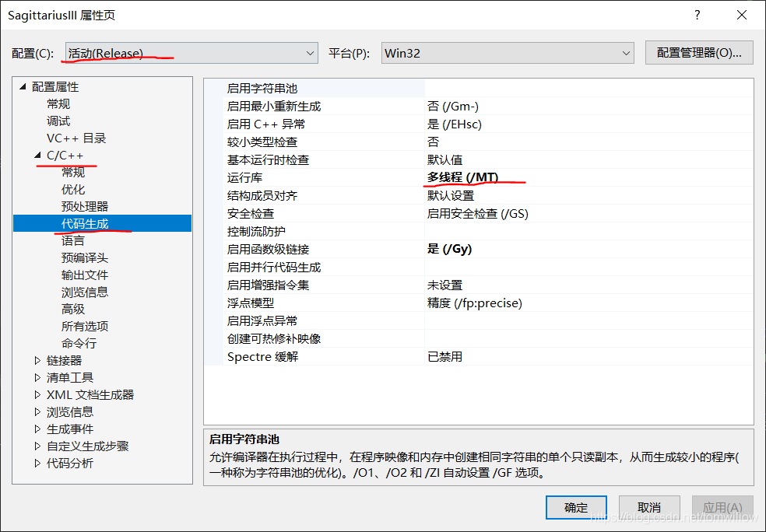The height and width of the screenshot is (532, 766).
Task: Select VC++ 目录 in the tree
Action: pyautogui.click(x=76, y=138)
